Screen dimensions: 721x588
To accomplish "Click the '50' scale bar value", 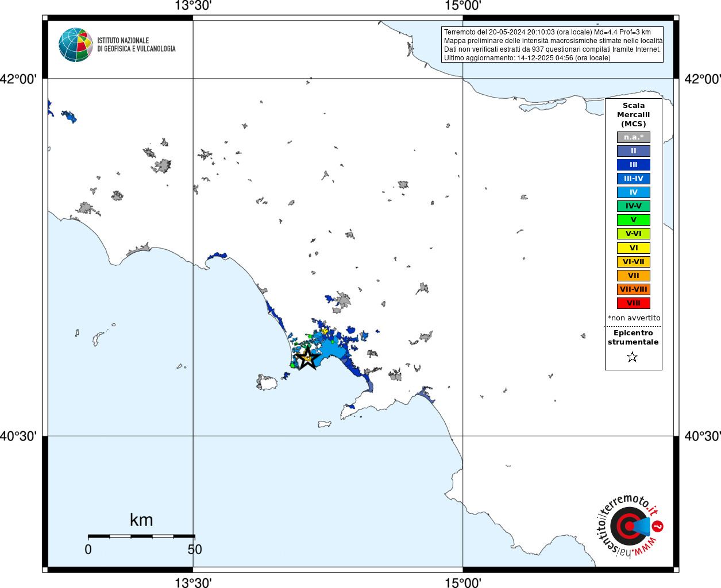I will tap(195, 550).
